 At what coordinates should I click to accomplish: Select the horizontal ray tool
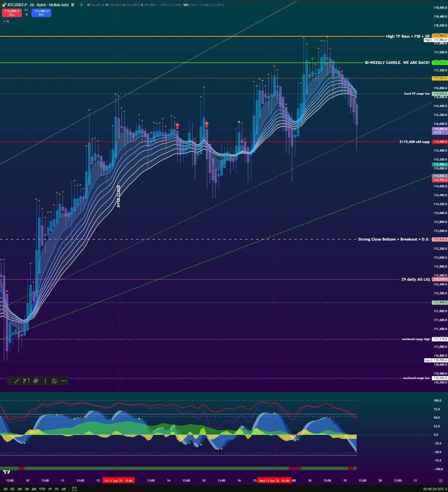[x=64, y=380]
